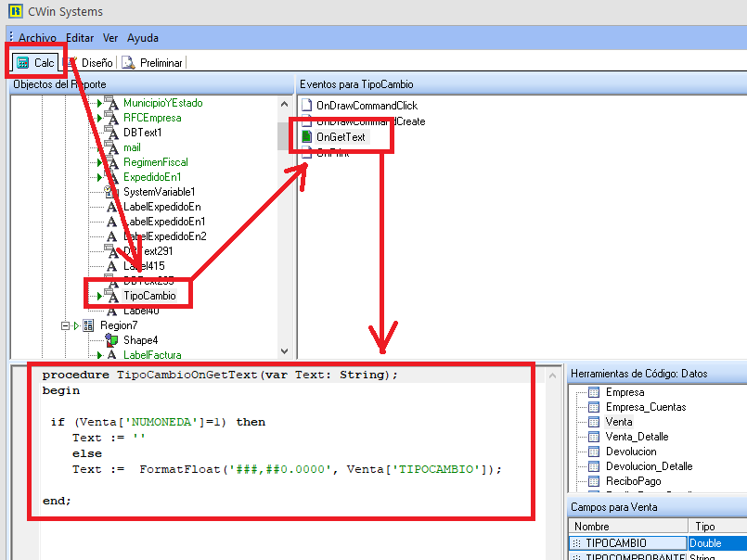The image size is (747, 560).
Task: Select the LabelFactura tree item
Action: click(152, 355)
